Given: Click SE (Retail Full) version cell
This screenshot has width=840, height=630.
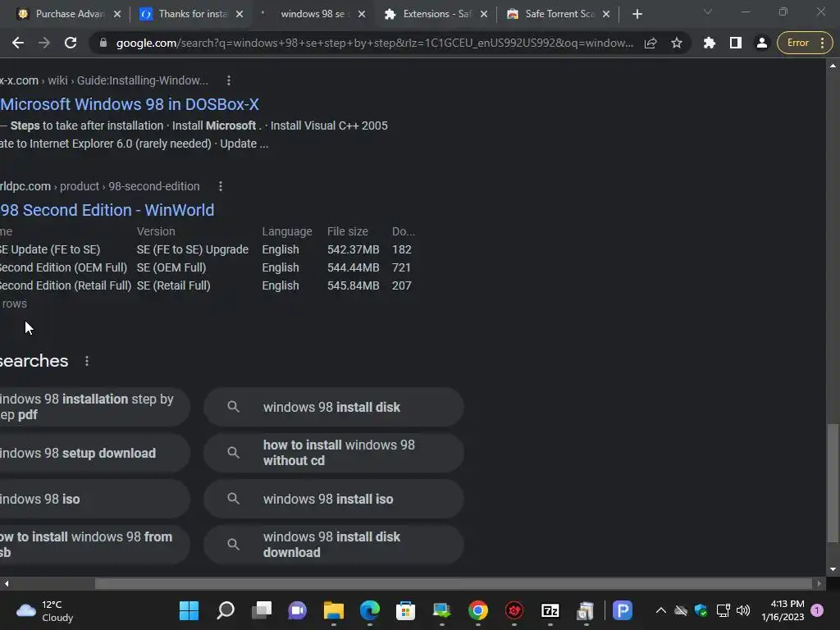Looking at the screenshot, I should coord(173,285).
